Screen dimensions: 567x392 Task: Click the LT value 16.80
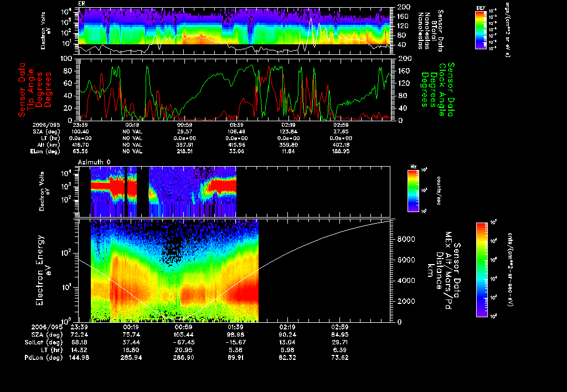click(x=131, y=350)
